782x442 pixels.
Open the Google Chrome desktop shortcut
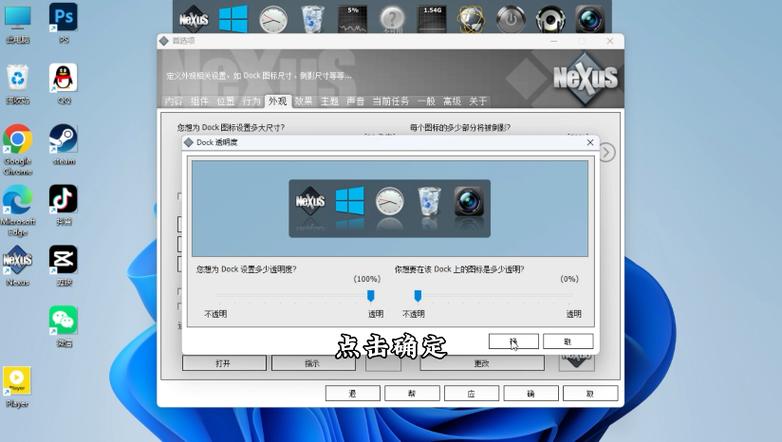(17, 149)
